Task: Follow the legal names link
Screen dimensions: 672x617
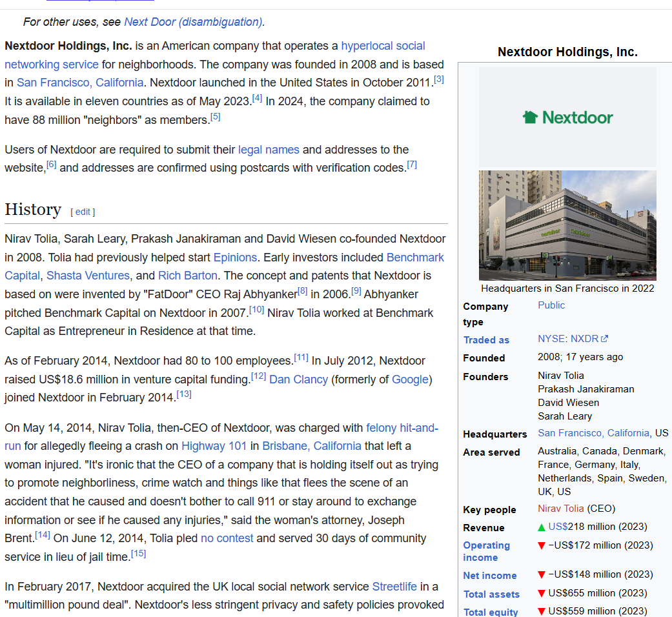Action: 269,150
